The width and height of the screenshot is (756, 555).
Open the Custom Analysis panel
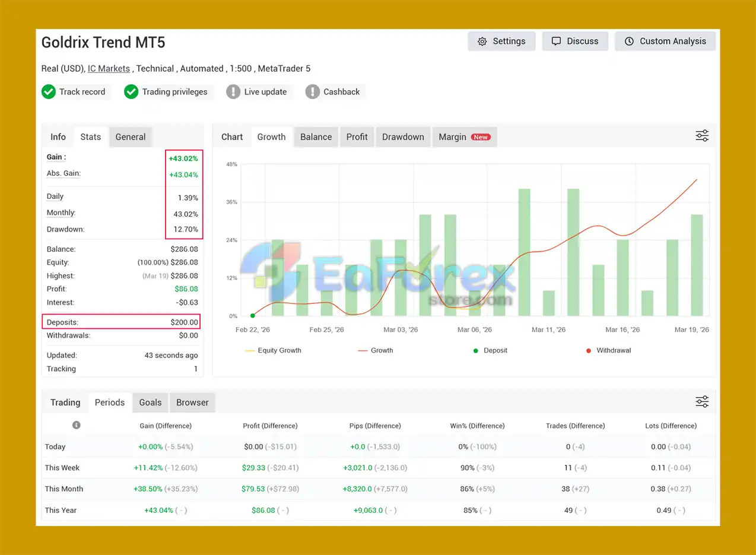(x=665, y=42)
